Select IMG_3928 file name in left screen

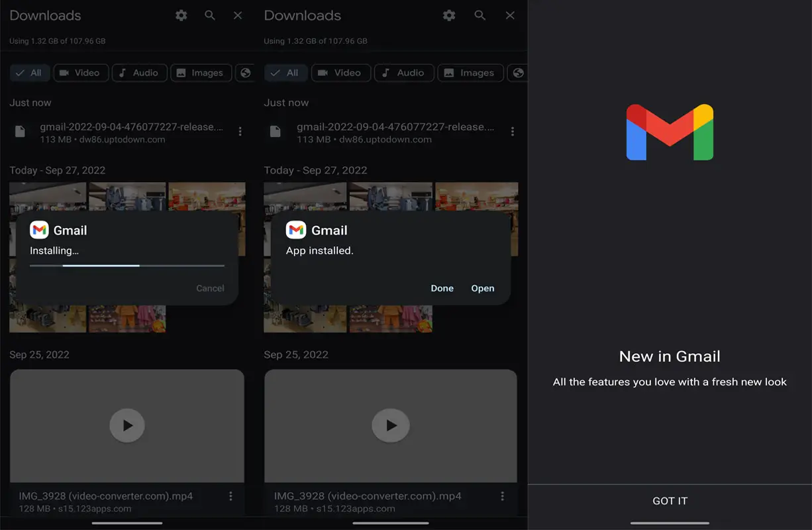(106, 496)
